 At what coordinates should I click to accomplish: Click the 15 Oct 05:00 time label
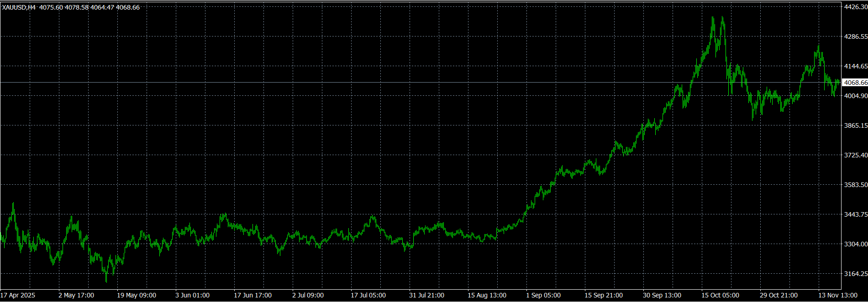(x=720, y=295)
